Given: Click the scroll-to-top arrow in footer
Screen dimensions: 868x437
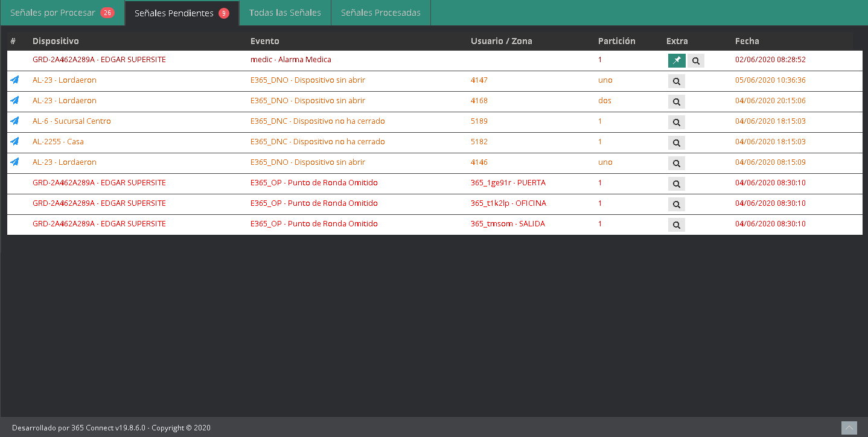Looking at the screenshot, I should click(x=849, y=427).
